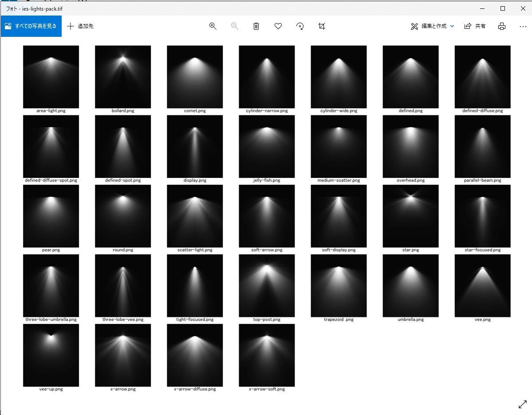Open the star.png light thumbnail
Viewport: 532px width, 415px height.
(410, 216)
